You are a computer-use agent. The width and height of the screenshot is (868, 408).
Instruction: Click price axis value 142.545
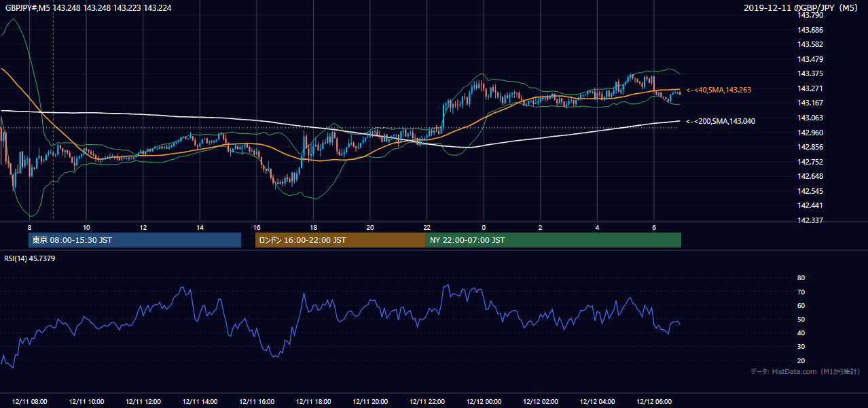[x=810, y=191]
